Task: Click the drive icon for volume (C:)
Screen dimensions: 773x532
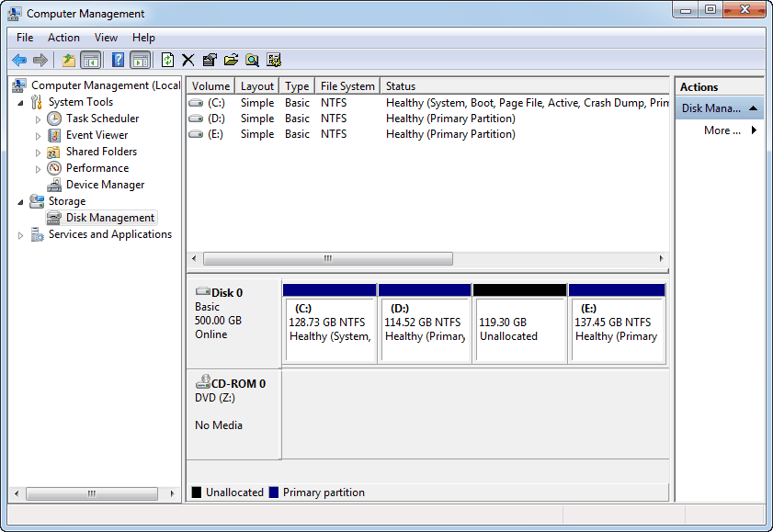Action: 196,103
